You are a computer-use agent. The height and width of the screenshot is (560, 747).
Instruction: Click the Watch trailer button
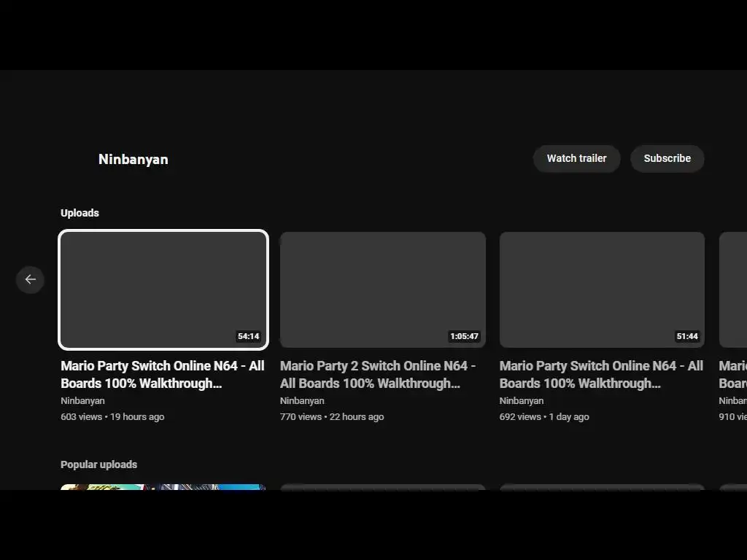[576, 158]
